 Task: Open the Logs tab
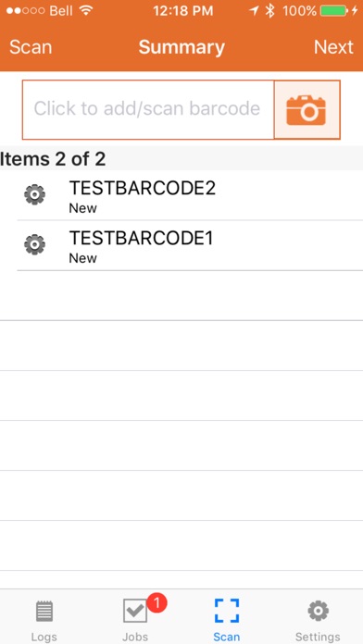tap(44, 620)
